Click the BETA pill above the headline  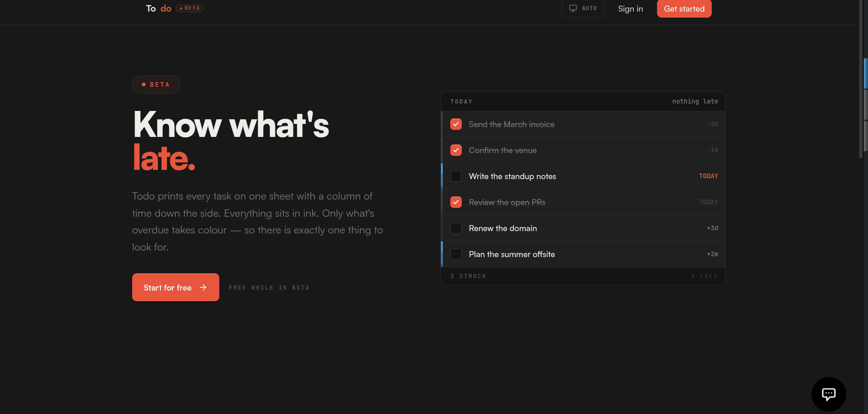pyautogui.click(x=156, y=84)
